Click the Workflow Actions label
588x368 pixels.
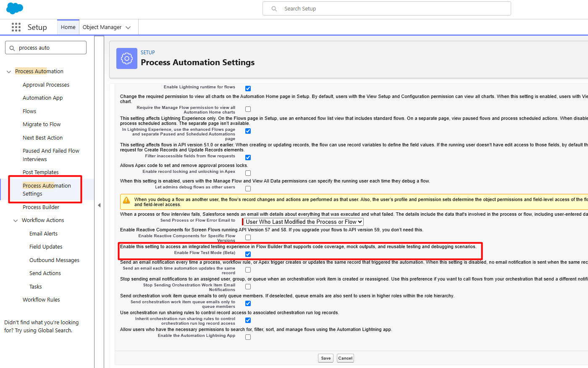pos(43,220)
